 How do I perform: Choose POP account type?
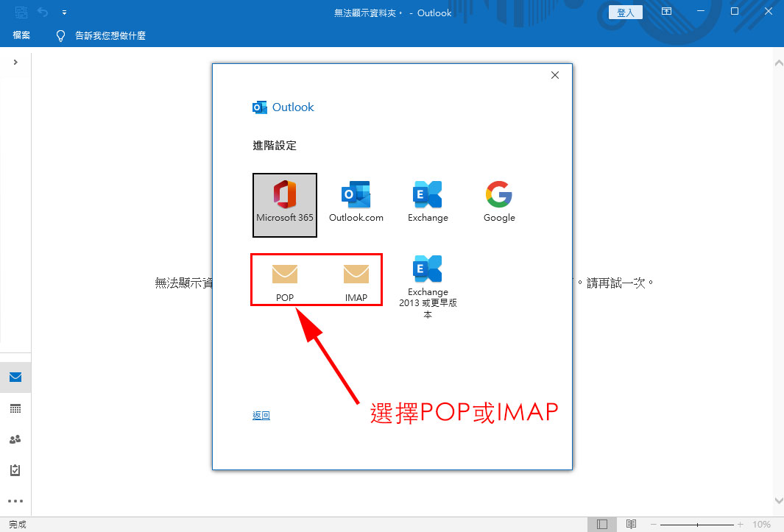(284, 283)
